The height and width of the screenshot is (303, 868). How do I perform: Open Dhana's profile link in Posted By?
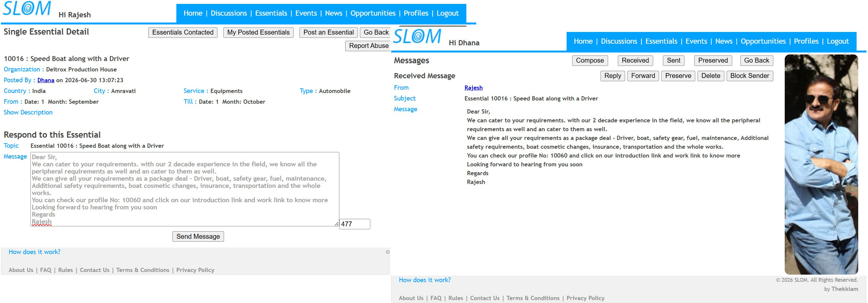coord(46,80)
